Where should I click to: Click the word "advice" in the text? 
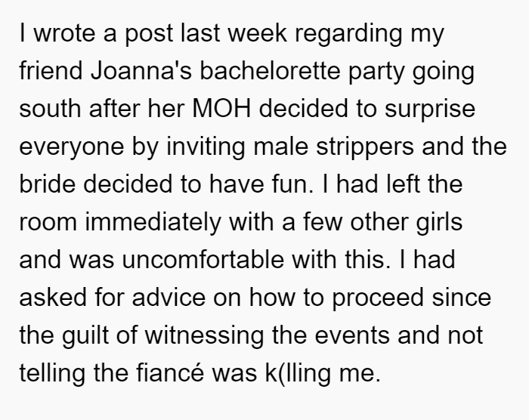(169, 297)
